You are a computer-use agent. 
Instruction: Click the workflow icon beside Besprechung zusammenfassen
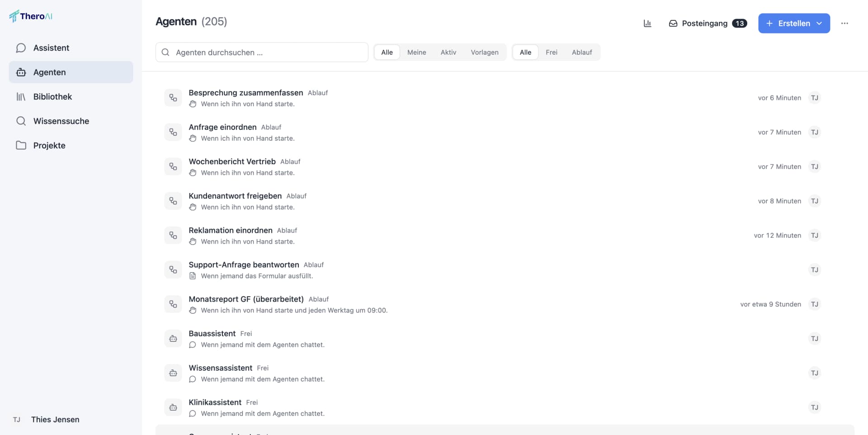click(x=173, y=98)
